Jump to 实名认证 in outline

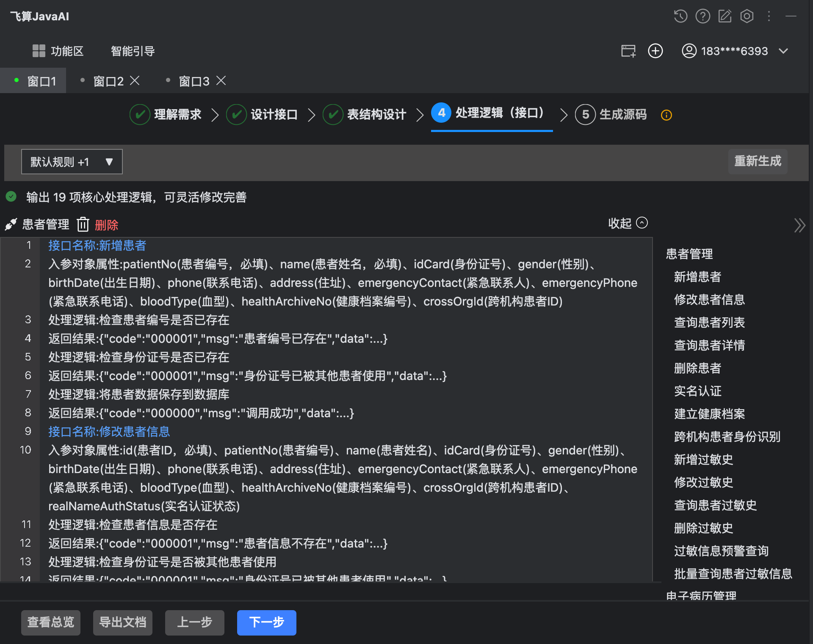point(698,391)
